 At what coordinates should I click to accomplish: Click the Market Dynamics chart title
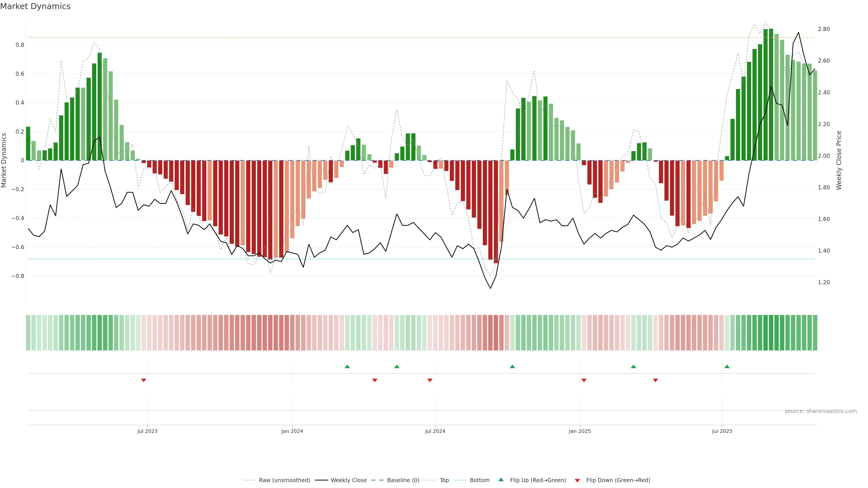(x=35, y=6)
